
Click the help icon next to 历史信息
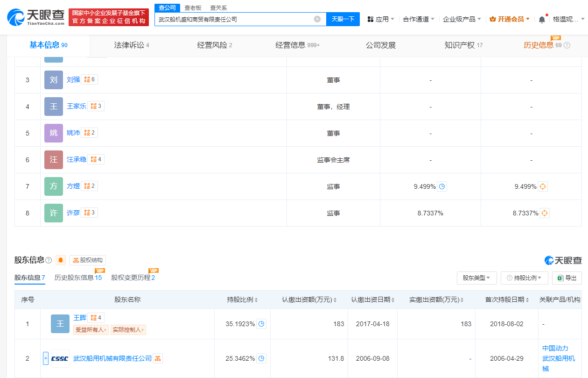567,45
